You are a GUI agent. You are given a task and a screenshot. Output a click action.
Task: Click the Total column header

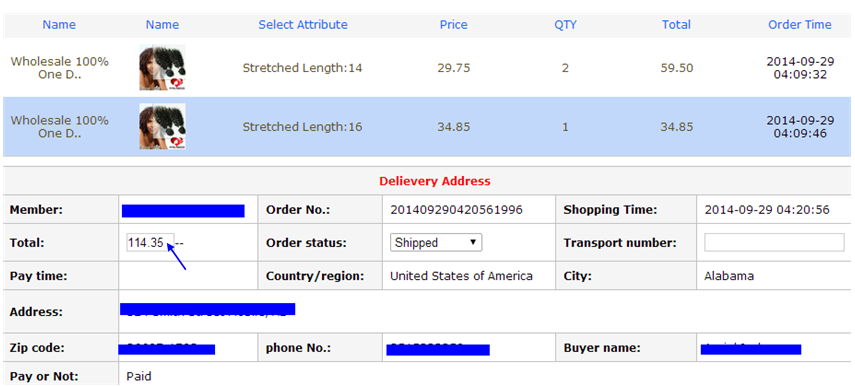coord(677,25)
